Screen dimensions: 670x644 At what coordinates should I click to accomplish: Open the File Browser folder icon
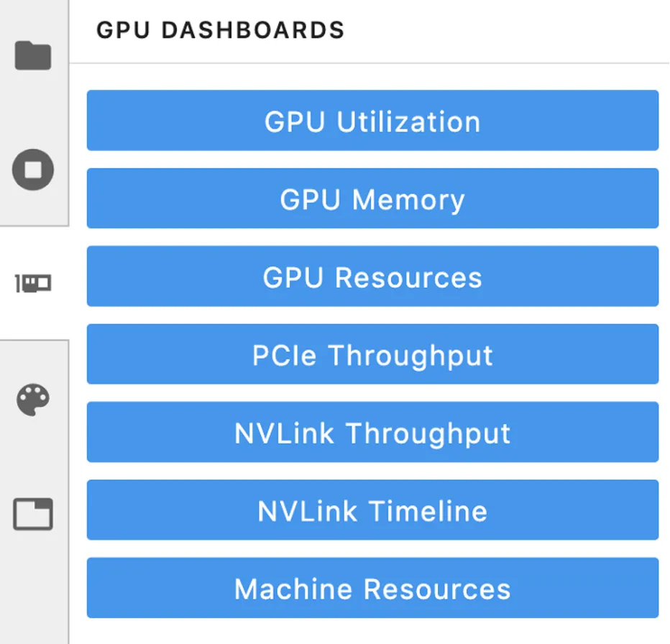point(33,55)
